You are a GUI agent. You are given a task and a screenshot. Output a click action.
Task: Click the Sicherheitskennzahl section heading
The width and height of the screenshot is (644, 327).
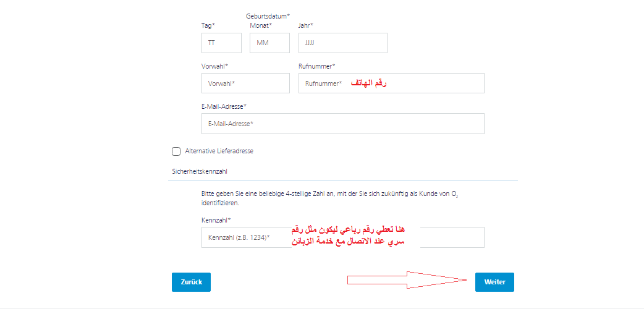(x=200, y=171)
